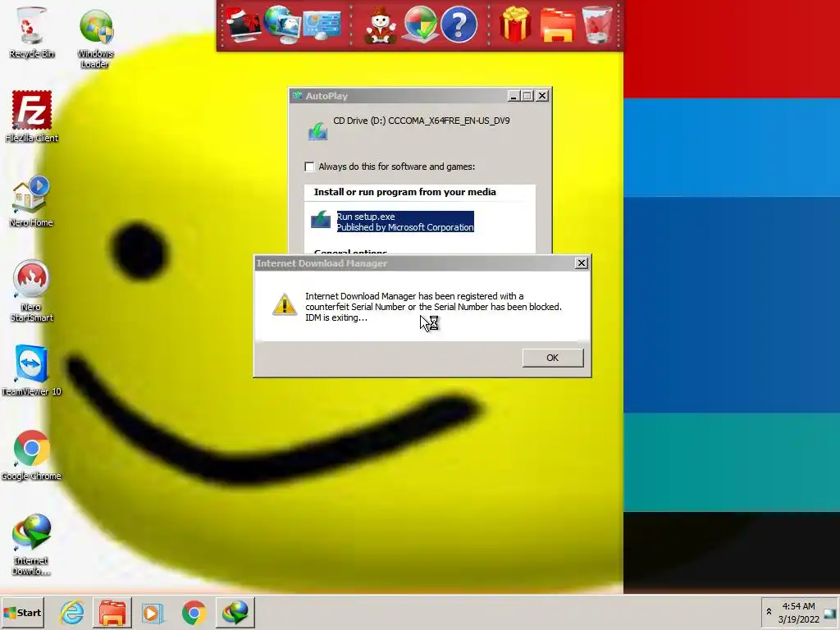Minimize the AutoPlay window

click(x=514, y=96)
